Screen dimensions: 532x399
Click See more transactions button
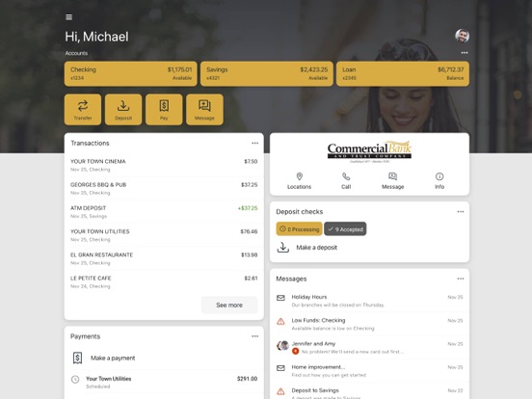tap(229, 305)
